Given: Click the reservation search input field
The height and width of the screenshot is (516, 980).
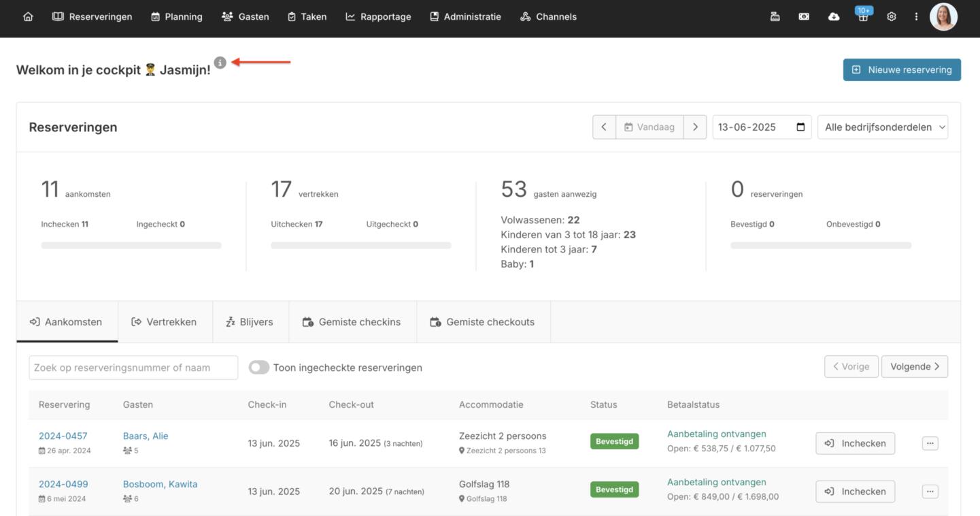Looking at the screenshot, I should (x=133, y=368).
